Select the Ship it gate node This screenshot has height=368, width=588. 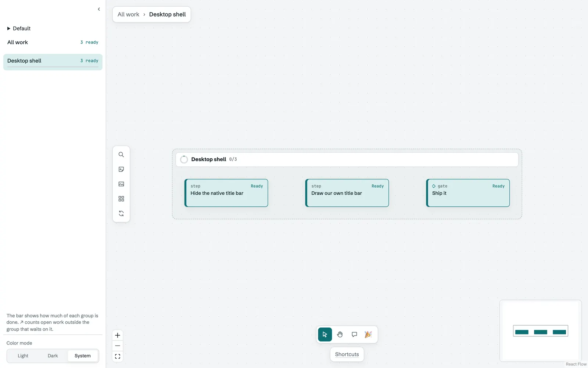click(468, 193)
